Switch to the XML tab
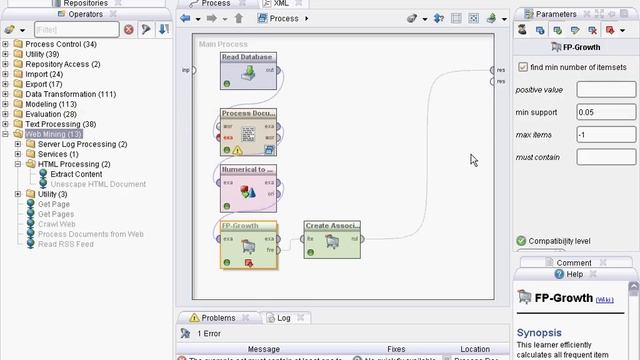Screen dimensions: 640x360 [281, 3]
